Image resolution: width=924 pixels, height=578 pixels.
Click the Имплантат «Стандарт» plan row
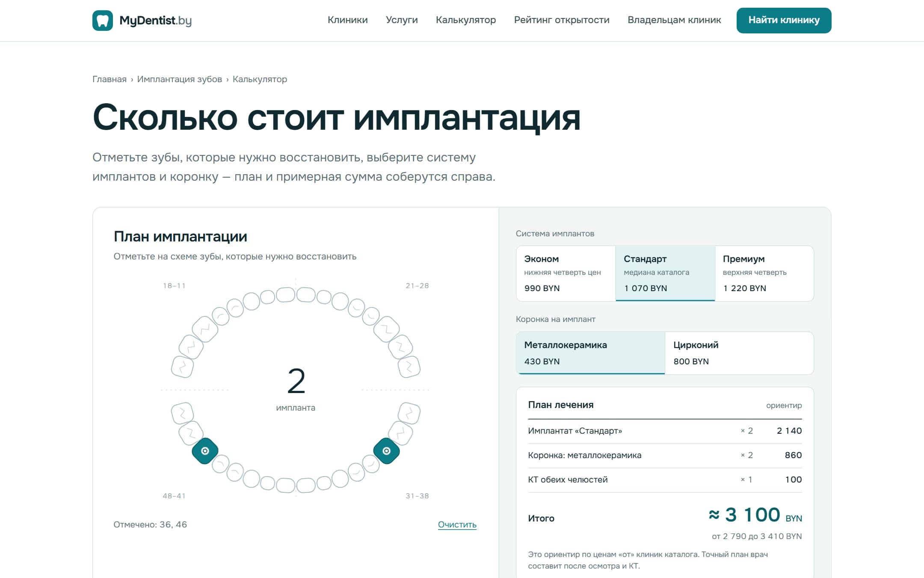665,431
